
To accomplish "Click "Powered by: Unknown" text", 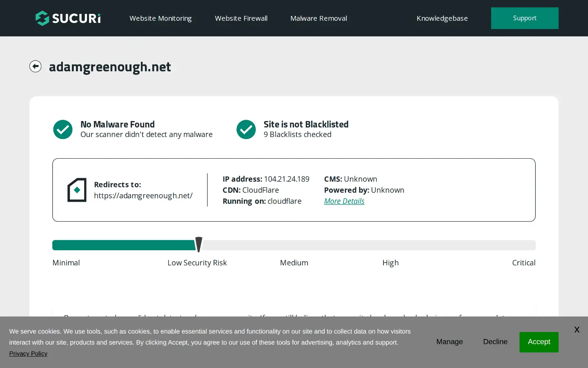I will pos(364,190).
